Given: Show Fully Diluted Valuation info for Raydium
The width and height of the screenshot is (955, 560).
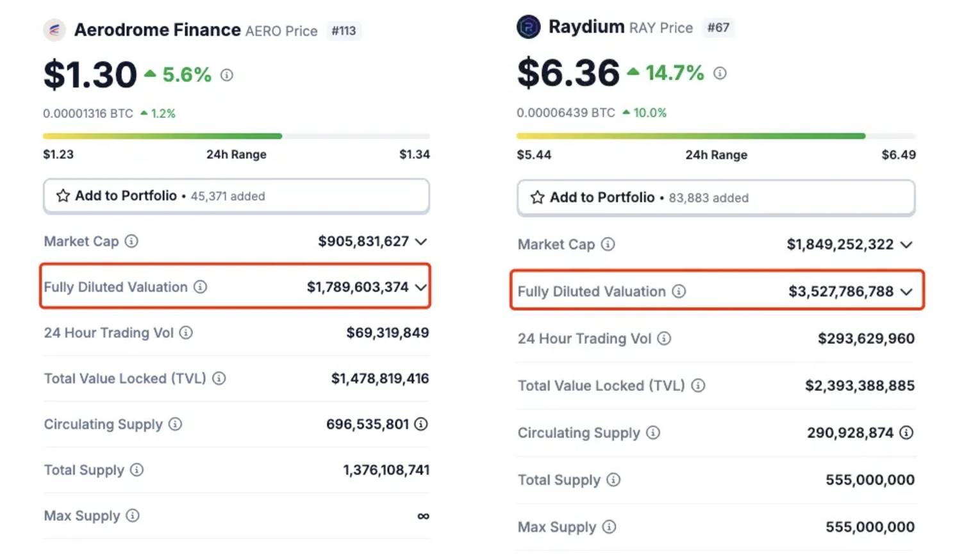Looking at the screenshot, I should click(679, 292).
